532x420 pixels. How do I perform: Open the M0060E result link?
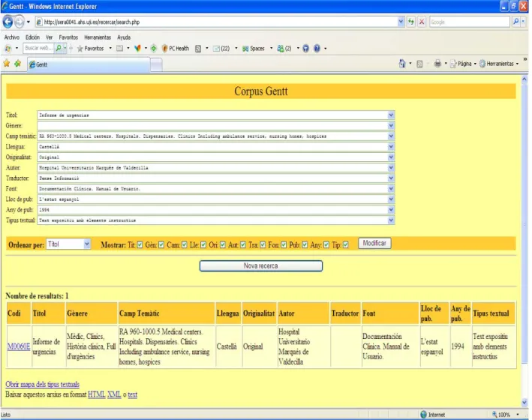(x=19, y=346)
